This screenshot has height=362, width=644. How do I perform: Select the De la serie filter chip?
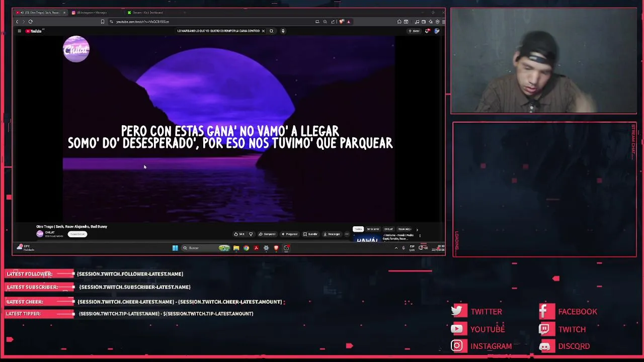click(x=373, y=229)
